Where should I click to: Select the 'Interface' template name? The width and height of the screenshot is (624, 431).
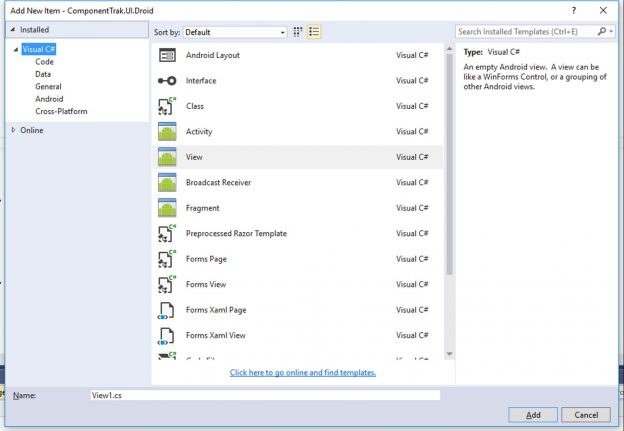pos(201,81)
